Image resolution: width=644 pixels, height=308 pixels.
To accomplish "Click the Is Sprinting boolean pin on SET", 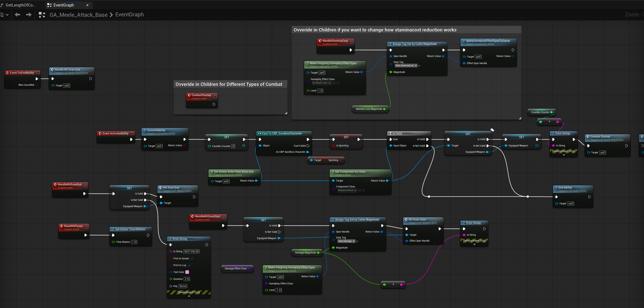I will point(334,146).
